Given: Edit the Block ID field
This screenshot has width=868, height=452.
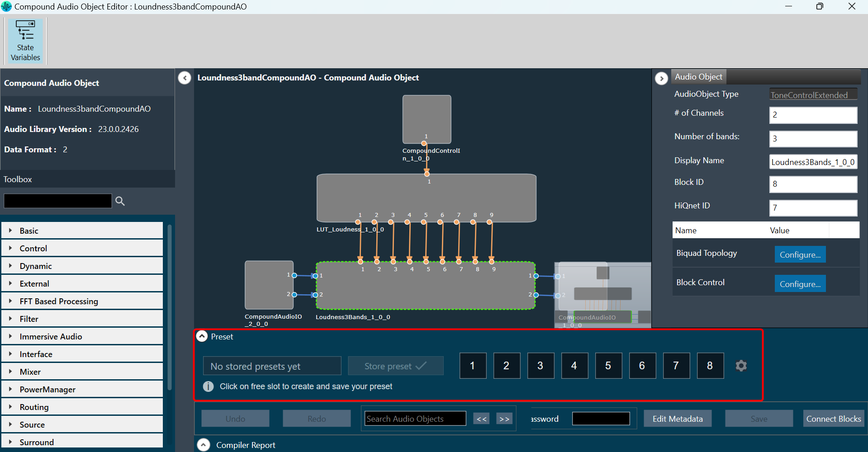Looking at the screenshot, I should tap(813, 184).
